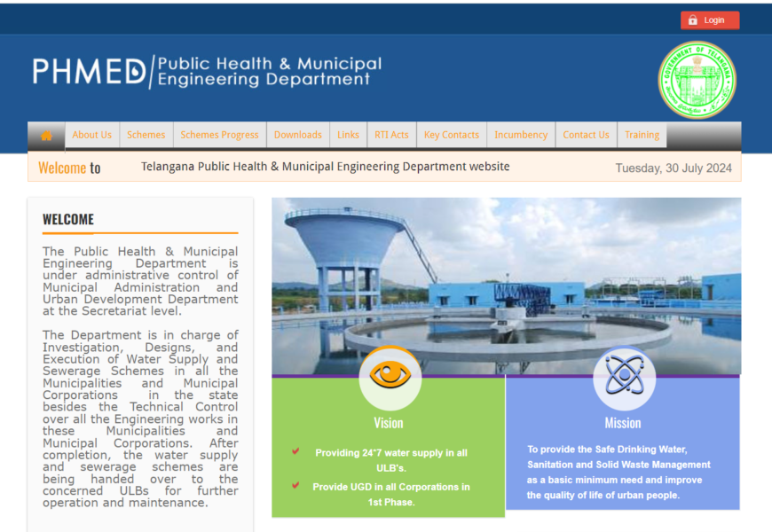Go to the Home icon in navbar
The width and height of the screenshot is (772, 532).
(x=46, y=136)
